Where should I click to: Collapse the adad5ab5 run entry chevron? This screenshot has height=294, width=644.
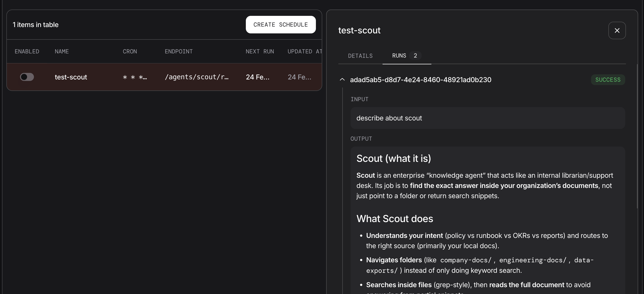click(x=342, y=80)
